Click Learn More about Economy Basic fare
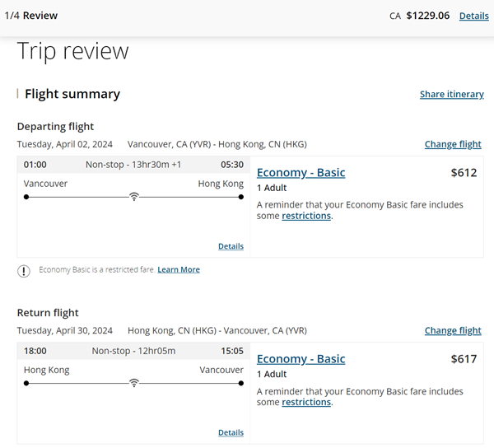494x448 pixels. [179, 270]
